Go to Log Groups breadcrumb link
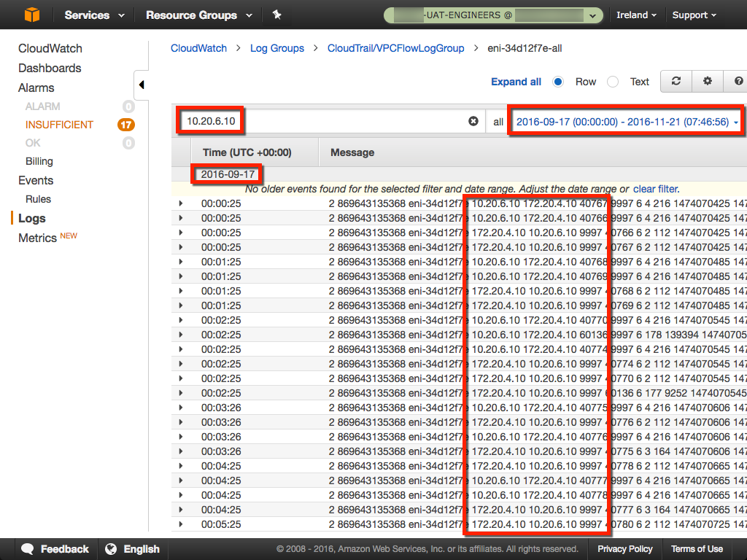The height and width of the screenshot is (560, 747). 276,48
